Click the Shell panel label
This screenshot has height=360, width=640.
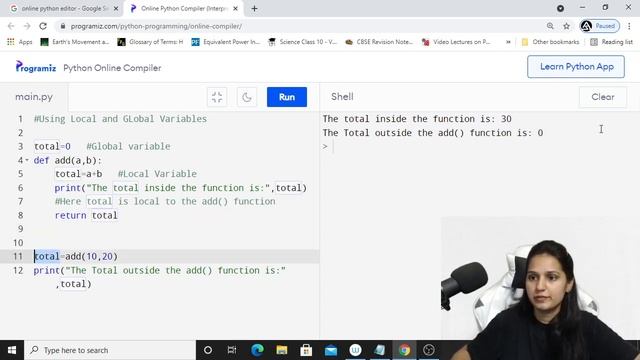342,97
